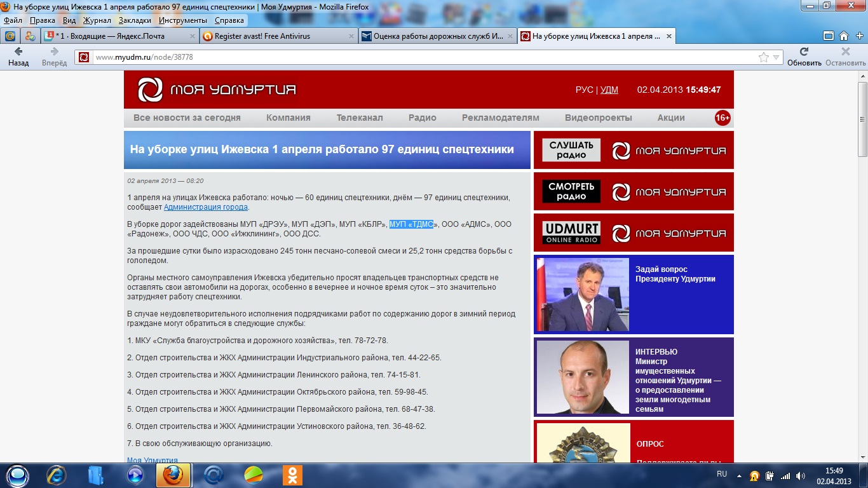Viewport: 868px width, 488px height.
Task: Open Windows Media Player from taskbar
Action: coord(135,475)
